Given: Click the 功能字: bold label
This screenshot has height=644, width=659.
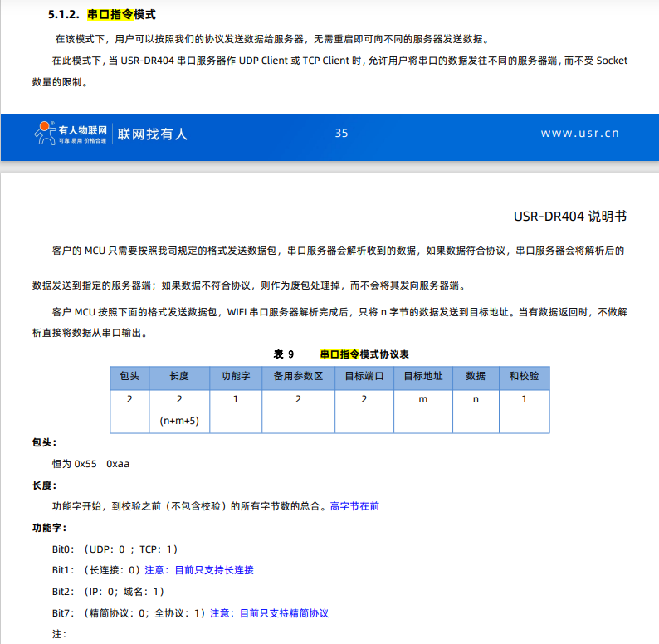Looking at the screenshot, I should [x=49, y=528].
